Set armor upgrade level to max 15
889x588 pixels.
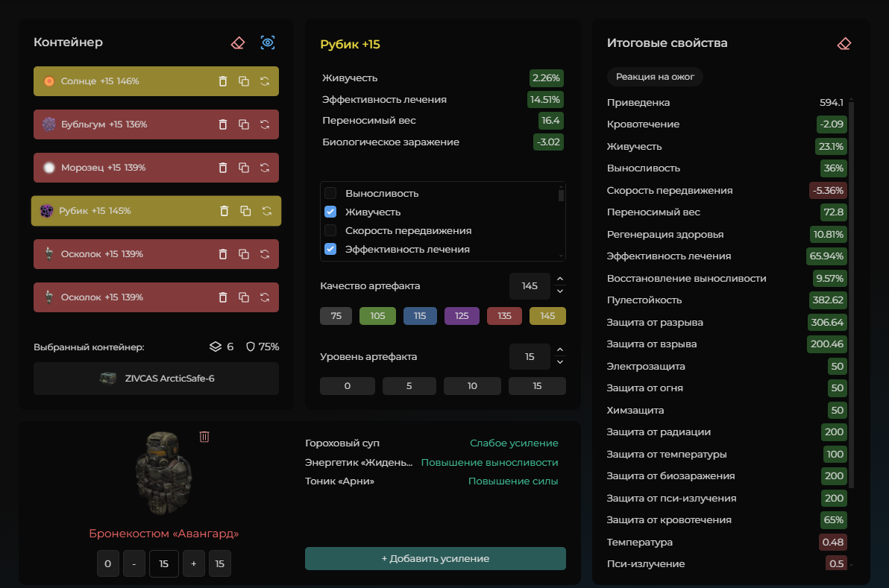coord(220,563)
